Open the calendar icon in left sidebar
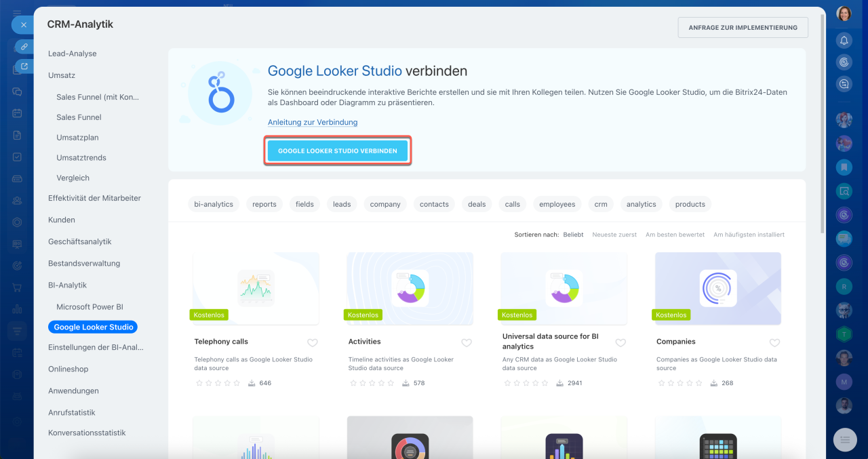 17,113
